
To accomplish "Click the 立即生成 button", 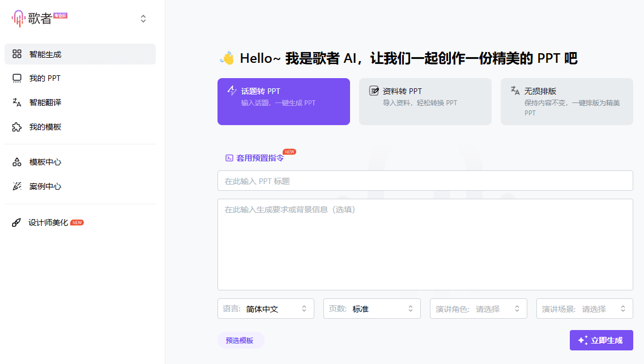I will coord(602,340).
